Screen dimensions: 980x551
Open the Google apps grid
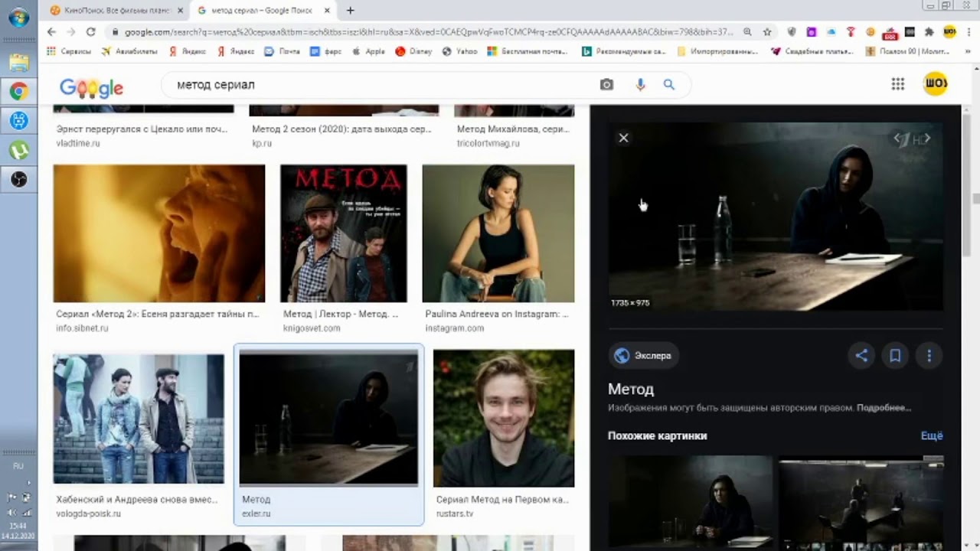point(898,84)
